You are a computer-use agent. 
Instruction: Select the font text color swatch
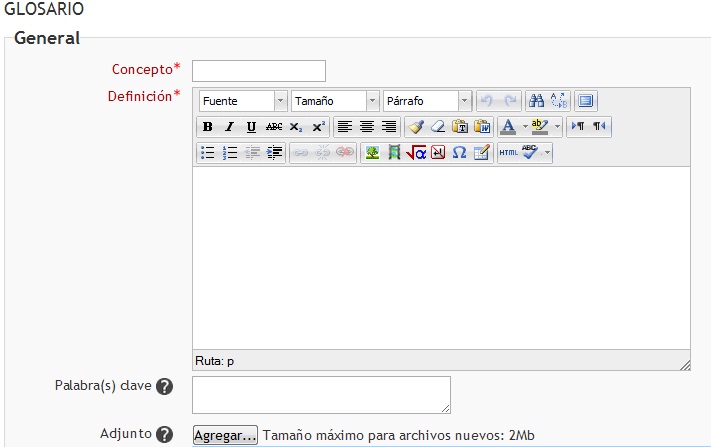click(508, 127)
